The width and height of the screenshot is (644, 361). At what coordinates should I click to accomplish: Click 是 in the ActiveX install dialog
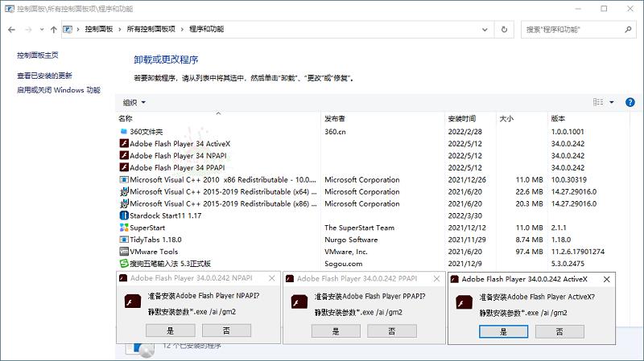503,330
